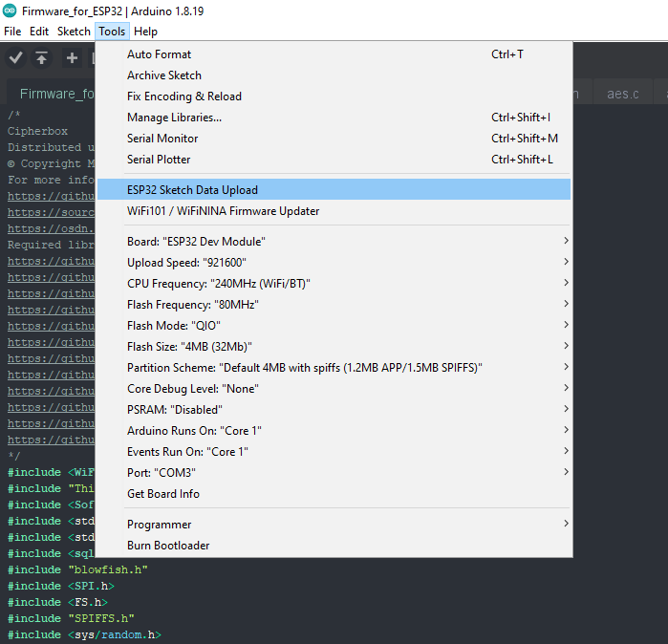The image size is (668, 644).
Task: Launch the Serial Plotter
Action: [x=334, y=160]
